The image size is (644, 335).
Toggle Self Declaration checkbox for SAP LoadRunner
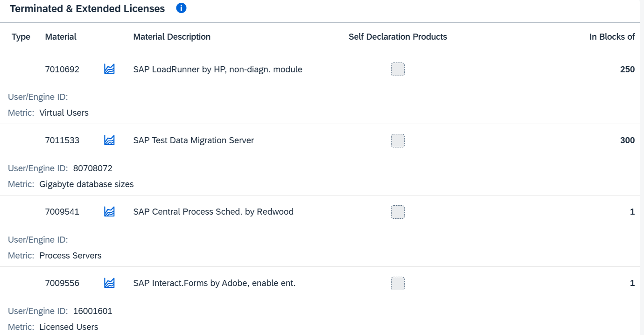(x=398, y=70)
